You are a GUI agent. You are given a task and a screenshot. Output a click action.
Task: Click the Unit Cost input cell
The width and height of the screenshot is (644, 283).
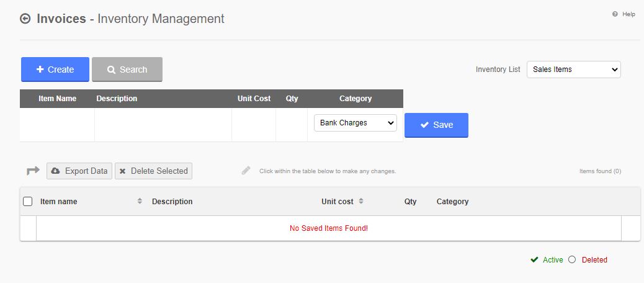click(x=254, y=125)
